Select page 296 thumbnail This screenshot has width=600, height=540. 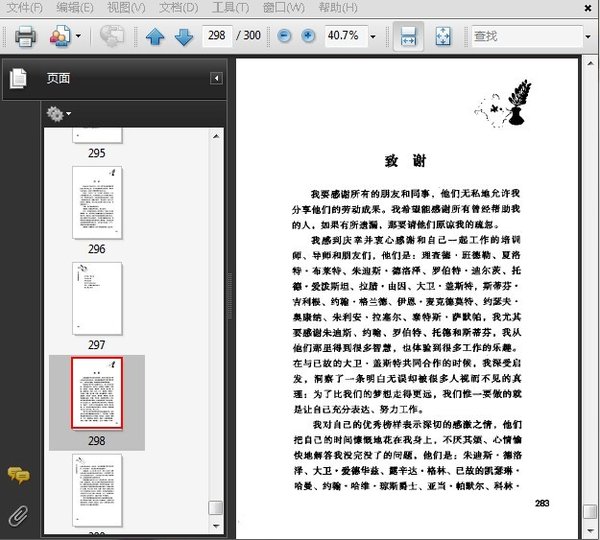pos(97,202)
